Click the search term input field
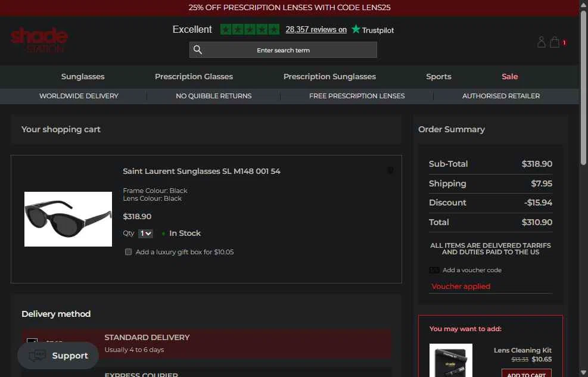Viewport: 588px width, 377px height. pos(283,50)
